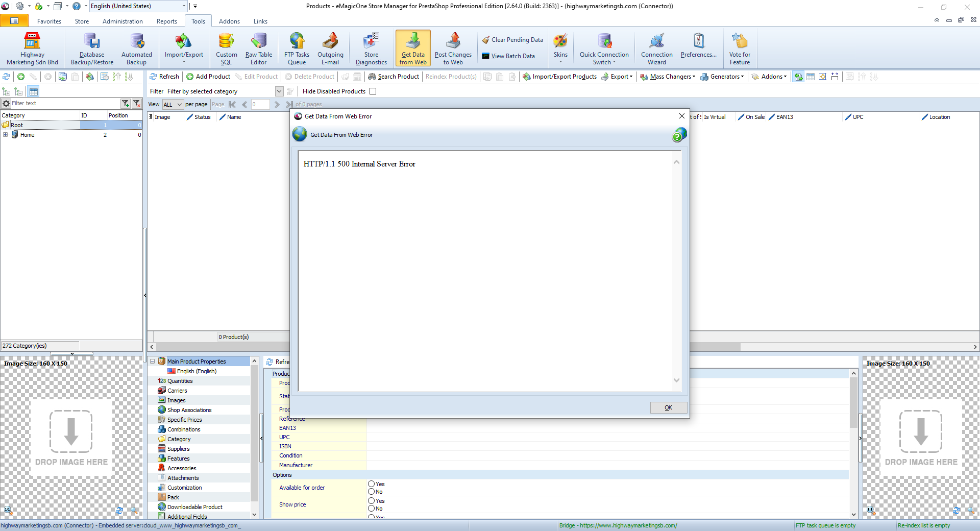Viewport: 980px width, 531px height.
Task: Click Add Product button
Action: (x=208, y=77)
